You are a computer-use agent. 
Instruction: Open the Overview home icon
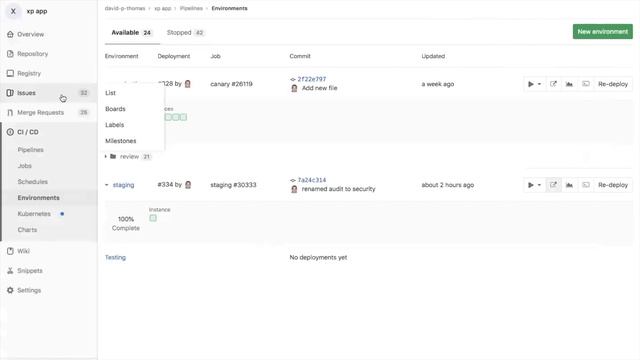[10, 34]
